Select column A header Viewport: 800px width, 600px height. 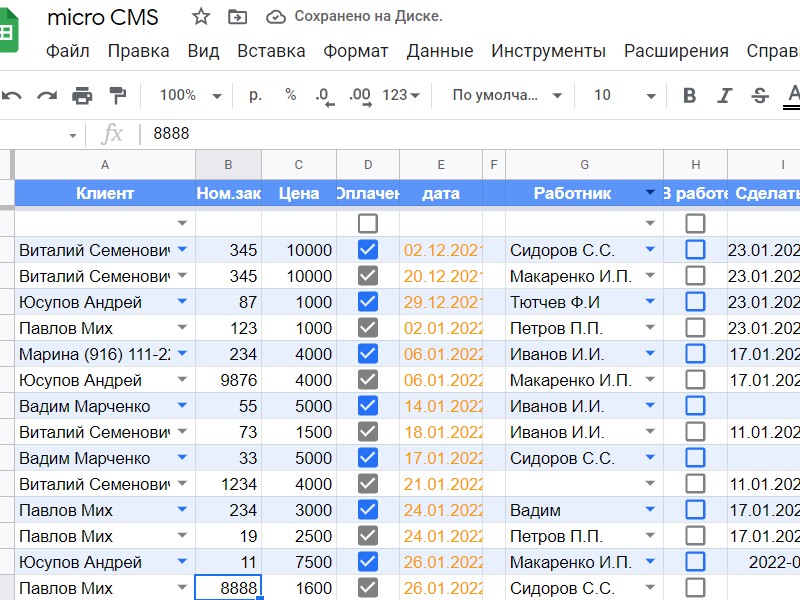(x=105, y=165)
